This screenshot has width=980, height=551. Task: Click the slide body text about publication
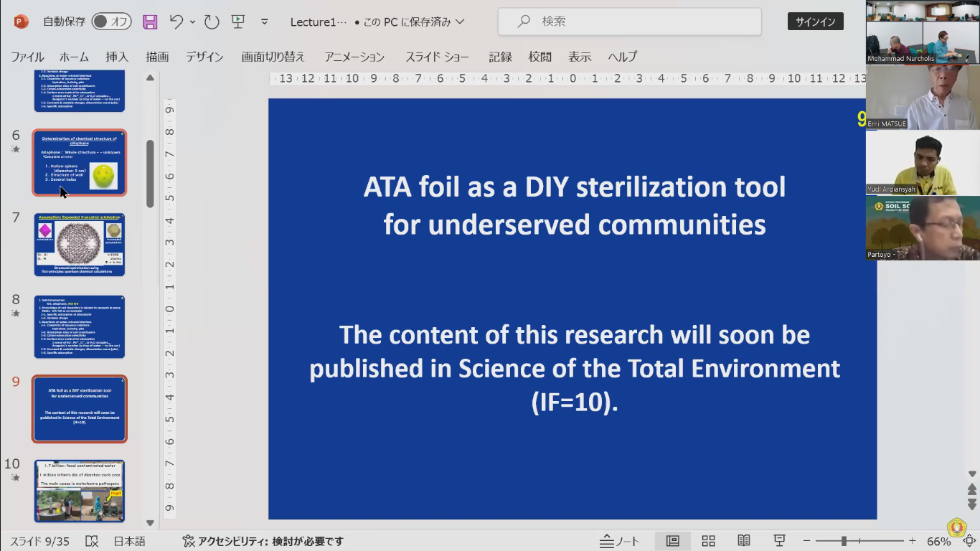574,368
